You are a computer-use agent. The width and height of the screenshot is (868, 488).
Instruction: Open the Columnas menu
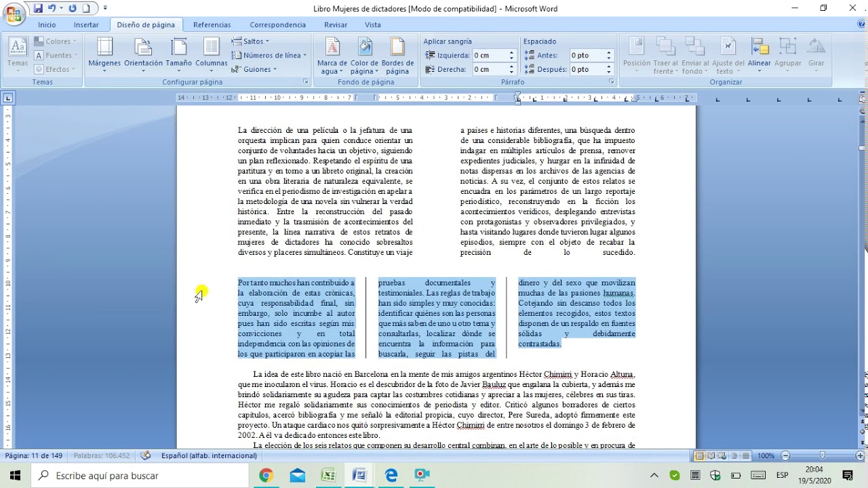tap(212, 55)
